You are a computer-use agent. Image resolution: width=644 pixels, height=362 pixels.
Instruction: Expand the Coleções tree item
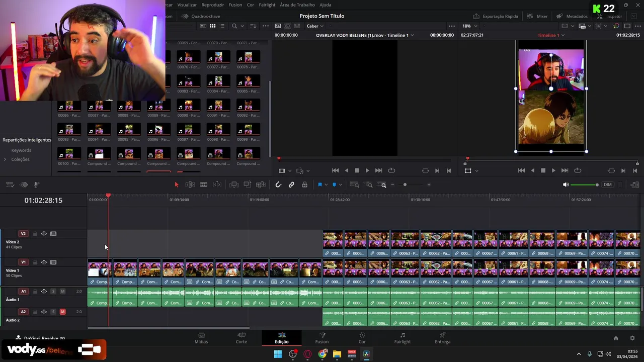click(5, 159)
